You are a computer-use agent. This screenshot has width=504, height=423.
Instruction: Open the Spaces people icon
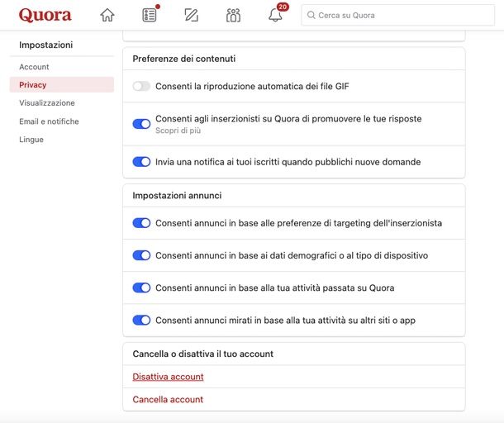pos(233,15)
